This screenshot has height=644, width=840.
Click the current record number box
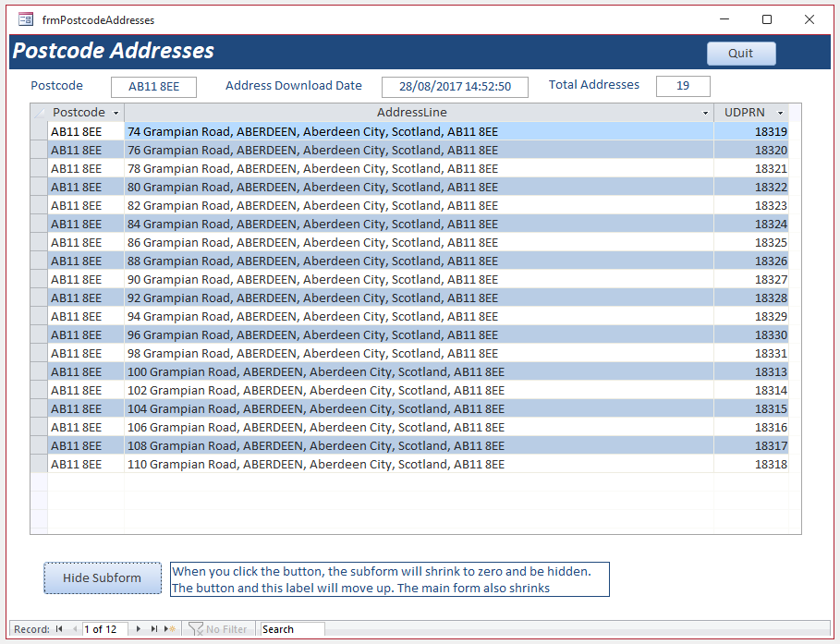pyautogui.click(x=105, y=629)
